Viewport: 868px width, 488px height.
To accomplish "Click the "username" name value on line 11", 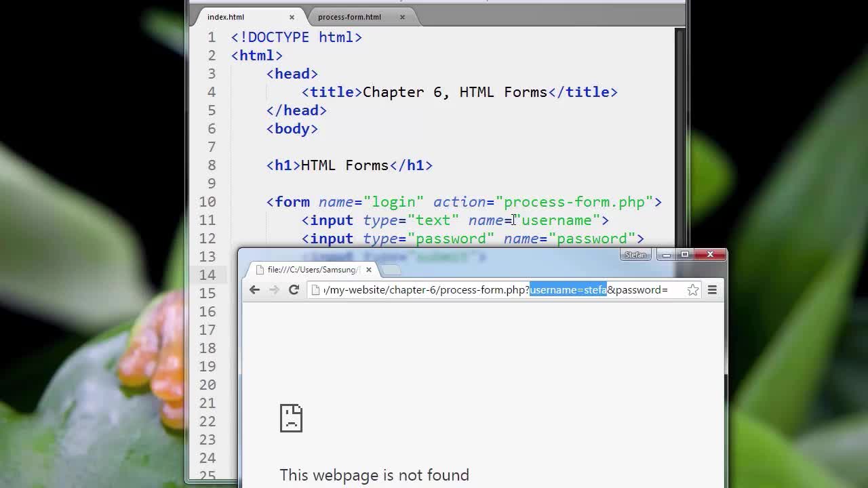I will point(557,220).
